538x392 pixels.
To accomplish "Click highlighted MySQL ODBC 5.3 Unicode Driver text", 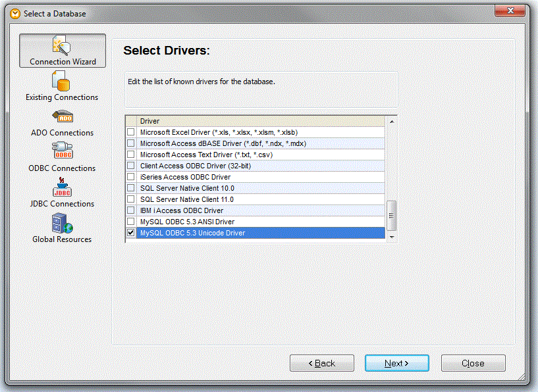I will click(x=192, y=233).
